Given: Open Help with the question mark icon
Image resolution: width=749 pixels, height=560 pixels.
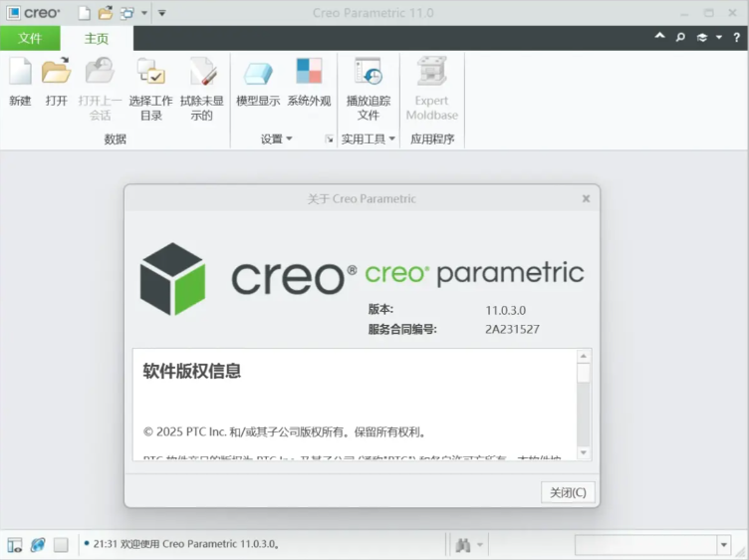Looking at the screenshot, I should click(737, 38).
